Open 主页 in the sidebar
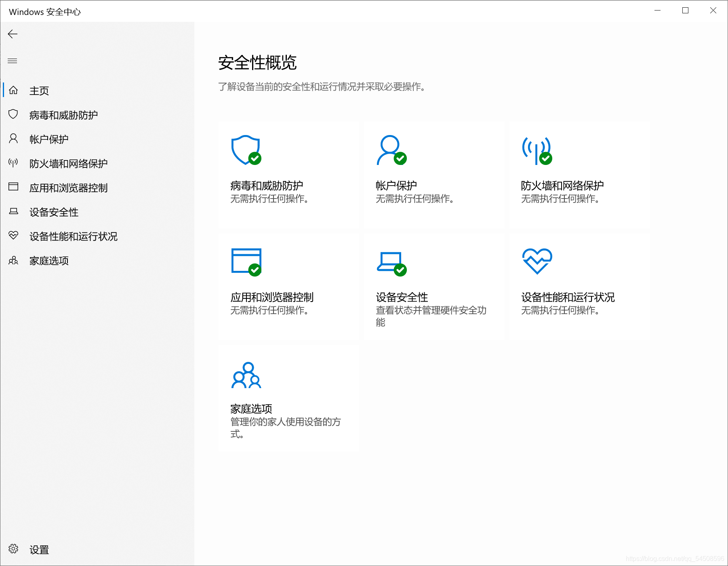728x566 pixels. pyautogui.click(x=39, y=91)
